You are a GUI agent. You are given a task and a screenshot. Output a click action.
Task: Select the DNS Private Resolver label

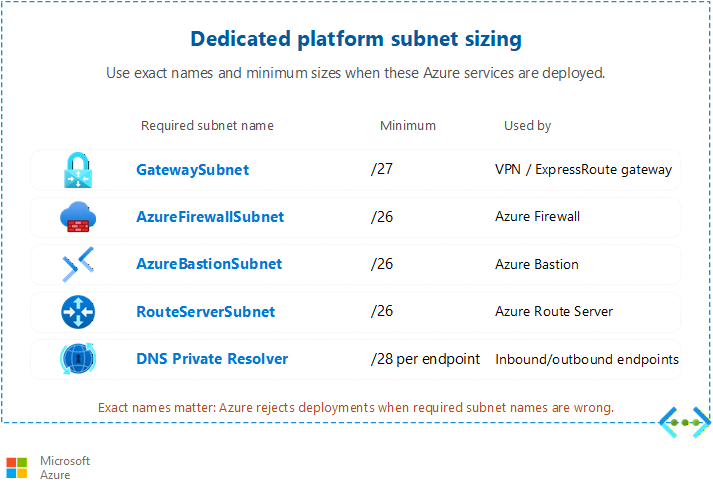pyautogui.click(x=212, y=359)
